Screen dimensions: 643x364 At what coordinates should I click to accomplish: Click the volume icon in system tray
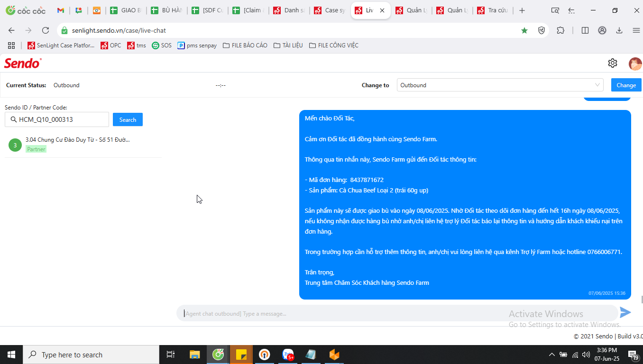point(586,355)
